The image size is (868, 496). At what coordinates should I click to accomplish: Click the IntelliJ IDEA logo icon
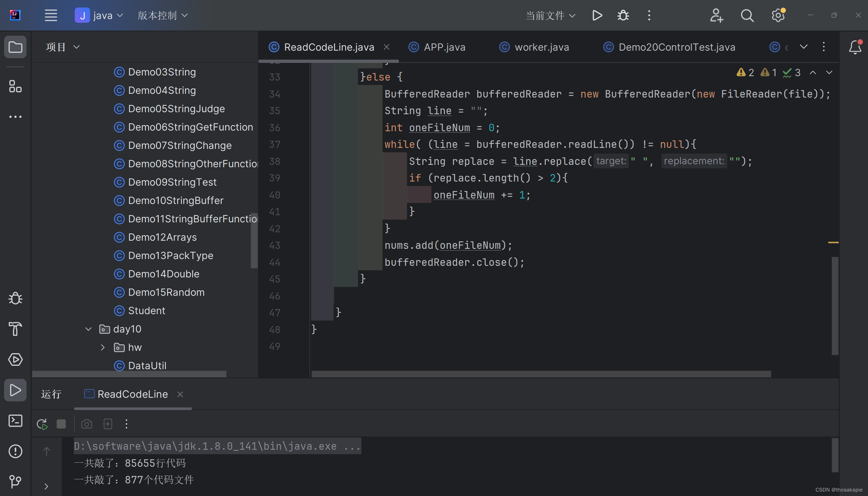(15, 15)
